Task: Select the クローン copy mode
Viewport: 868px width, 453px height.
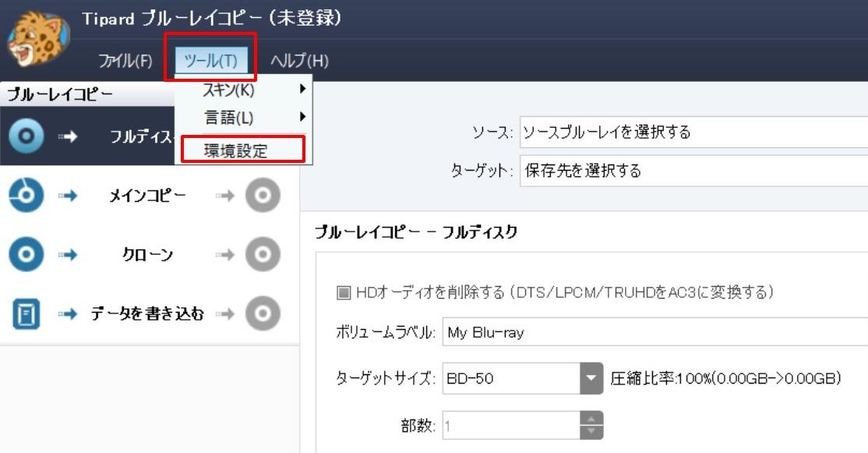Action: 147,254
